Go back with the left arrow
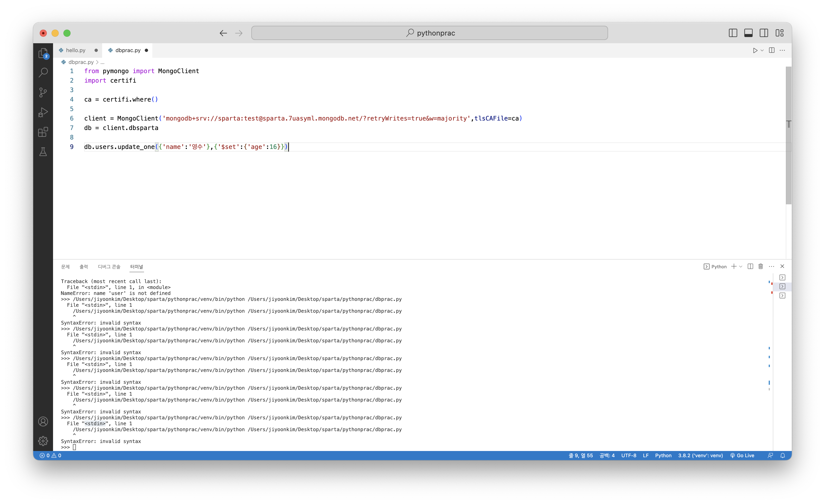Viewport: 825px width, 504px height. tap(223, 33)
